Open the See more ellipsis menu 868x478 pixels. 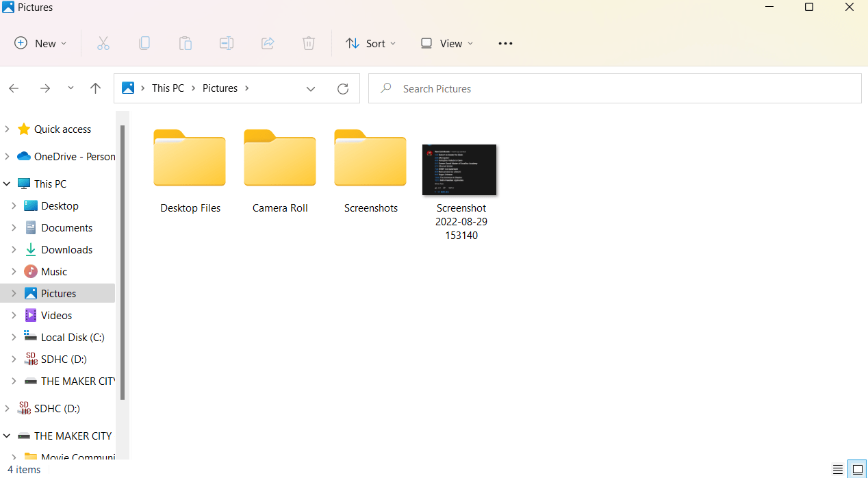click(x=505, y=43)
